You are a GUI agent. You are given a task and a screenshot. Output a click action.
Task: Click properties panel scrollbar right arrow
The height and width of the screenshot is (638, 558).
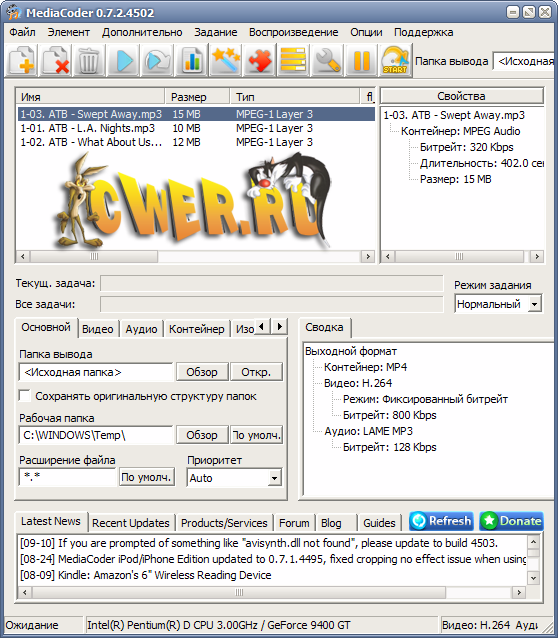click(537, 256)
